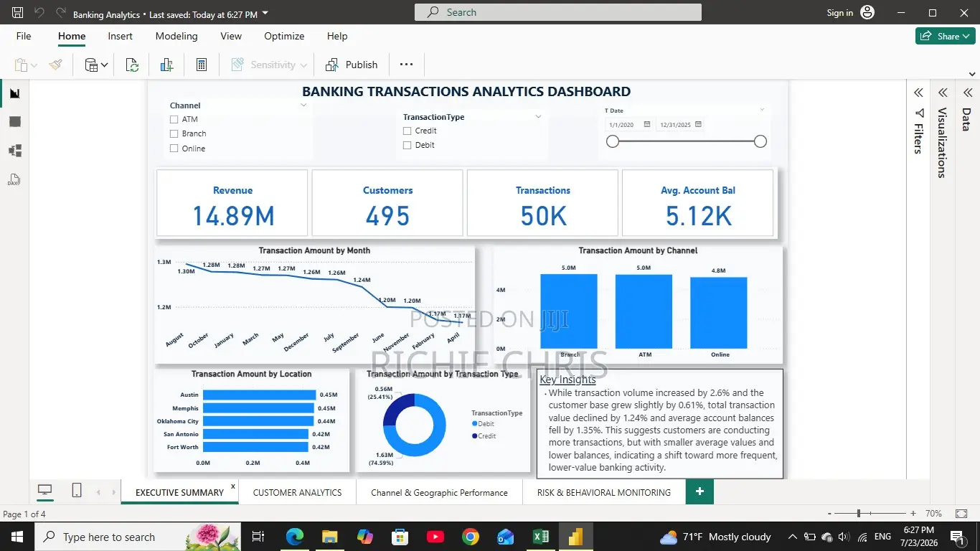
Task: Open the Report view icon in sidebar
Action: (14, 93)
